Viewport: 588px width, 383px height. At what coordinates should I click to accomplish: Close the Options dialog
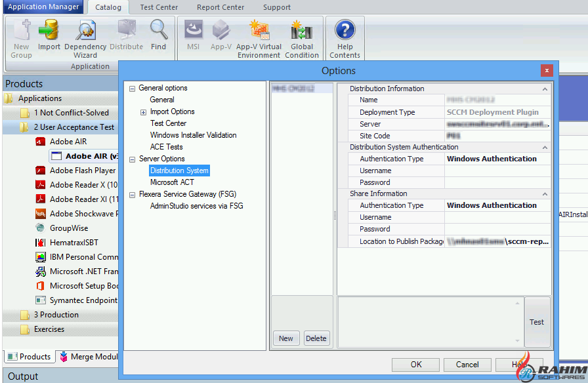(546, 70)
